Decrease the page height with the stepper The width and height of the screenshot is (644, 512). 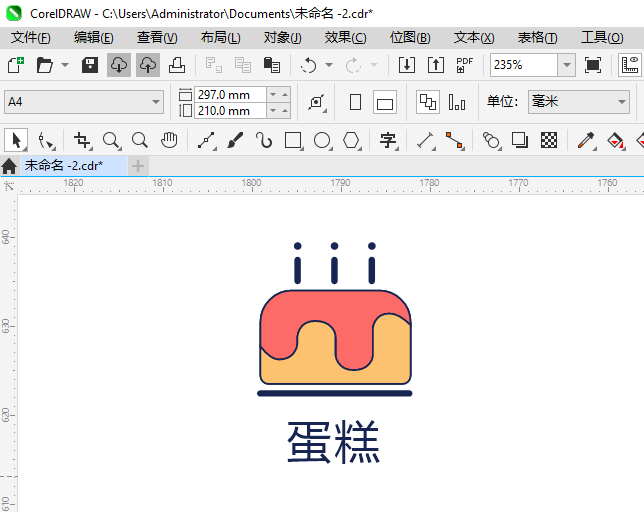273,111
